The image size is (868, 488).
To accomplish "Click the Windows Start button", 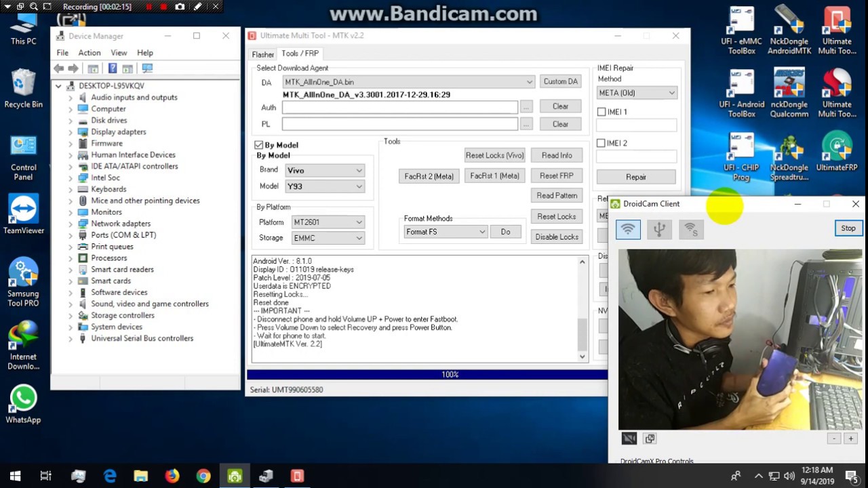I will pos(15,476).
